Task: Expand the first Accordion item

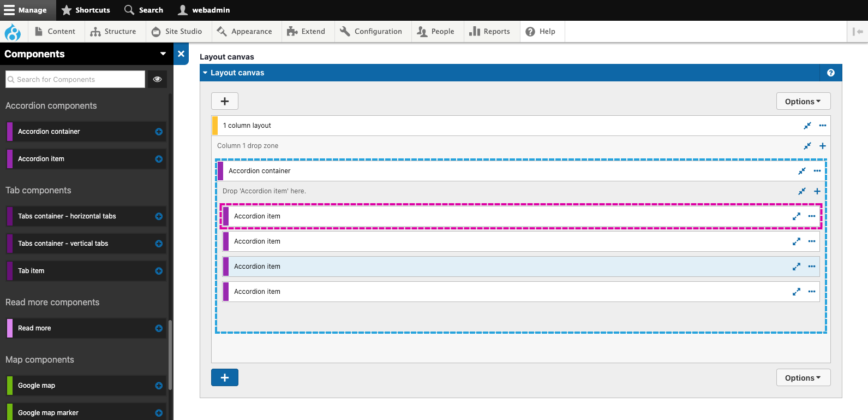Action: click(797, 216)
